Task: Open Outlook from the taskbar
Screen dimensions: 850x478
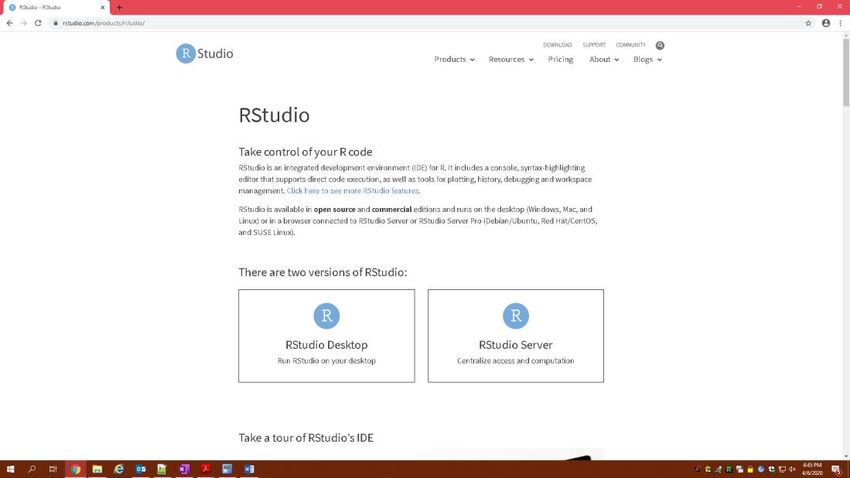Action: click(140, 469)
